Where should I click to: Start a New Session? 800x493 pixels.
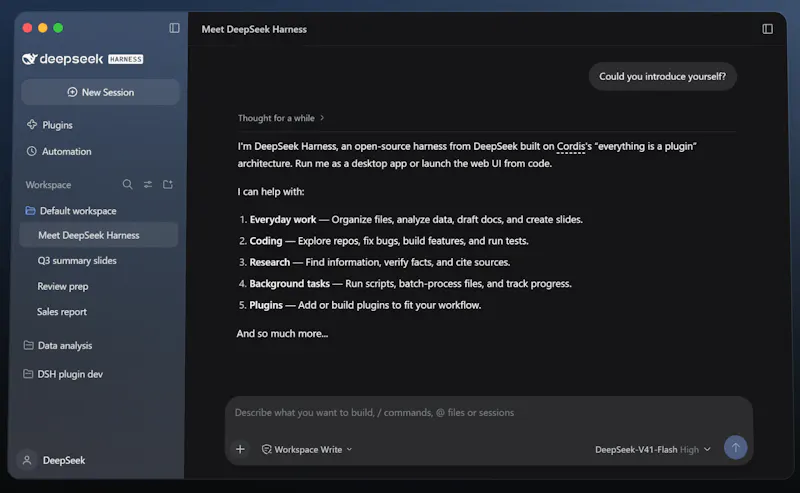101,92
